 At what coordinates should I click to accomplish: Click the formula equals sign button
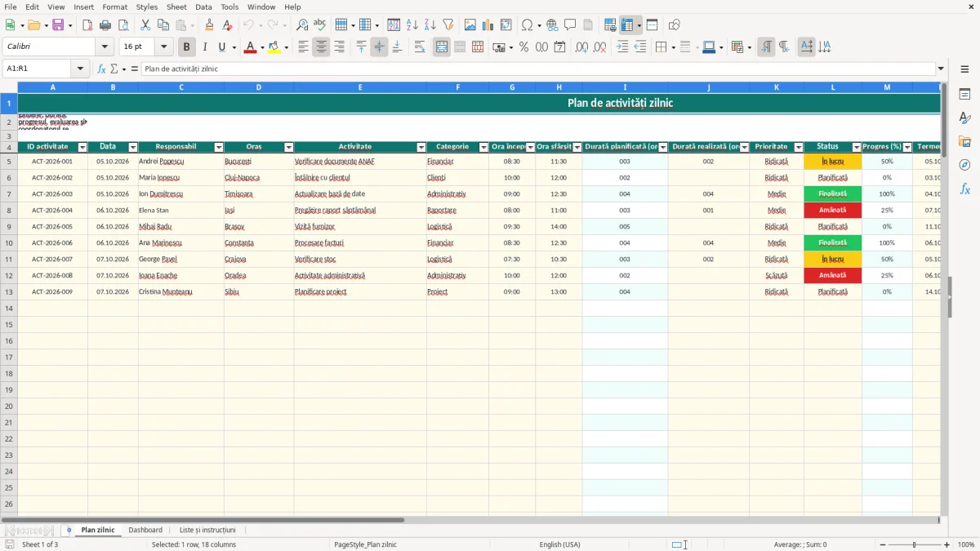135,69
